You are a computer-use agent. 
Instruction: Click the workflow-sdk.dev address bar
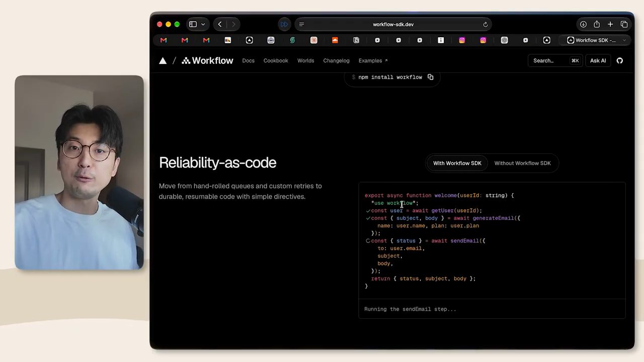point(393,24)
